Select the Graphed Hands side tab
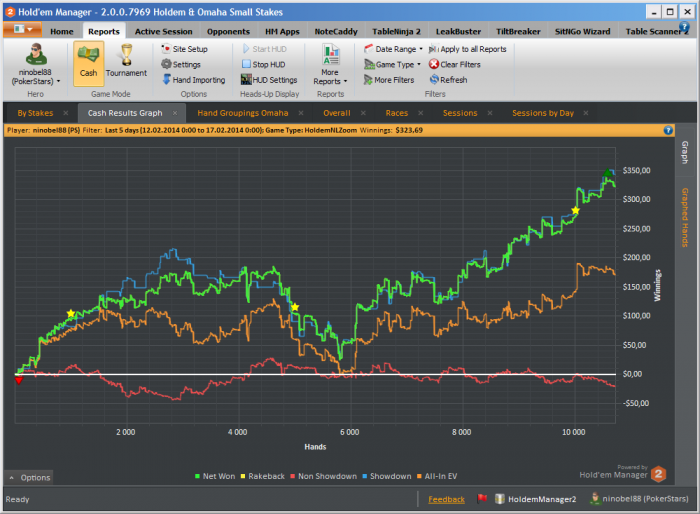Image resolution: width=700 pixels, height=514 pixels. point(685,217)
